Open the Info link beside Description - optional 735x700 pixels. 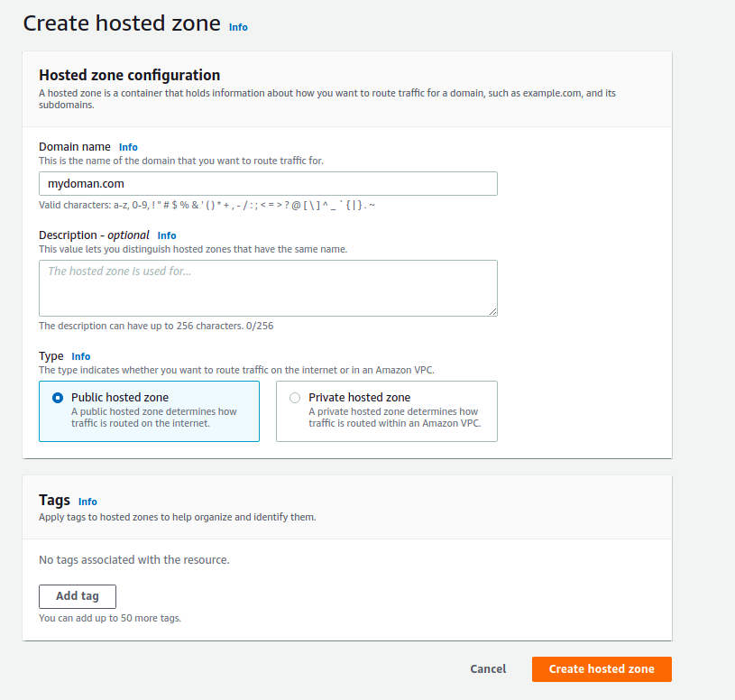166,235
